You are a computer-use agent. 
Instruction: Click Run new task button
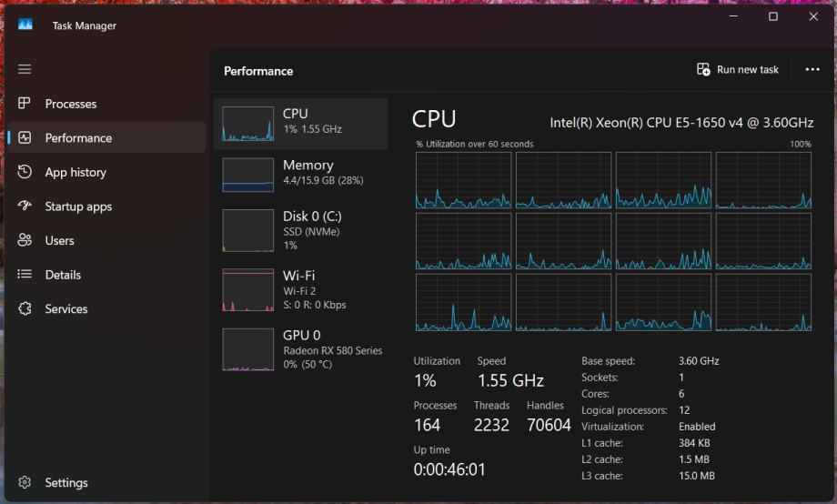pyautogui.click(x=738, y=70)
